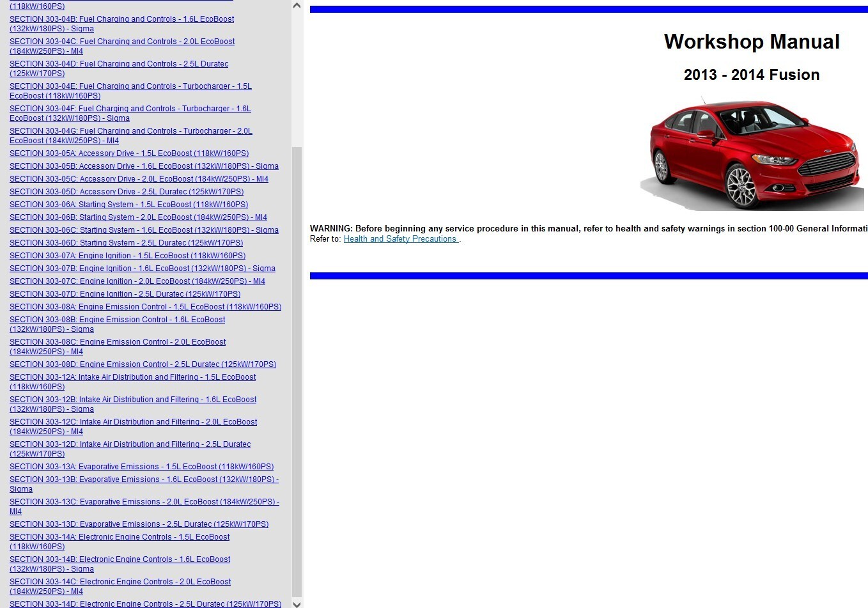Open SECTION 303-12C Intake Air Distribution 2.0L

133,426
